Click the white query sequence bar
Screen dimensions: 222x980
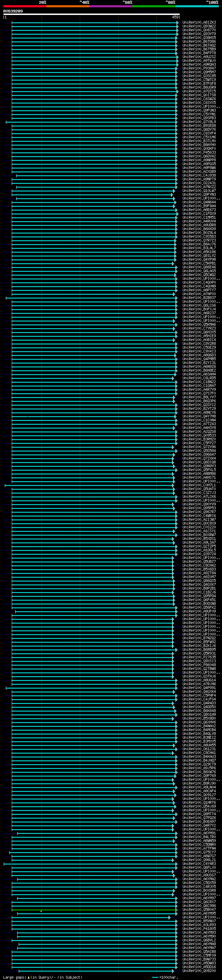point(92,15)
